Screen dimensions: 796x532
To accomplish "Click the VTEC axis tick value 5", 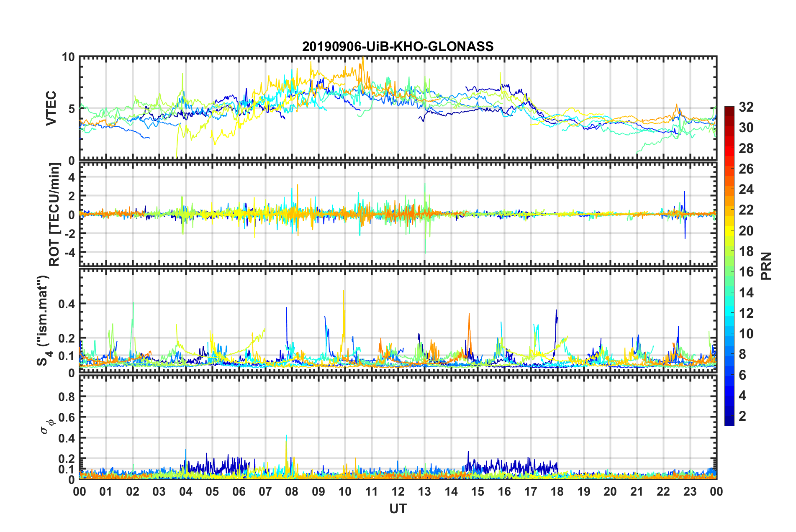I will [72, 109].
